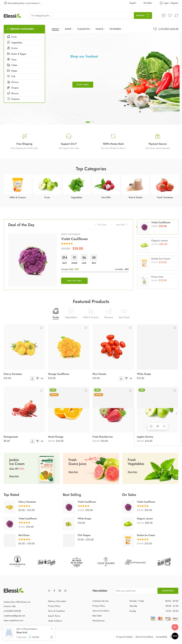Click the Add to Cart button
This screenshot has width=182, height=644.
[74, 280]
